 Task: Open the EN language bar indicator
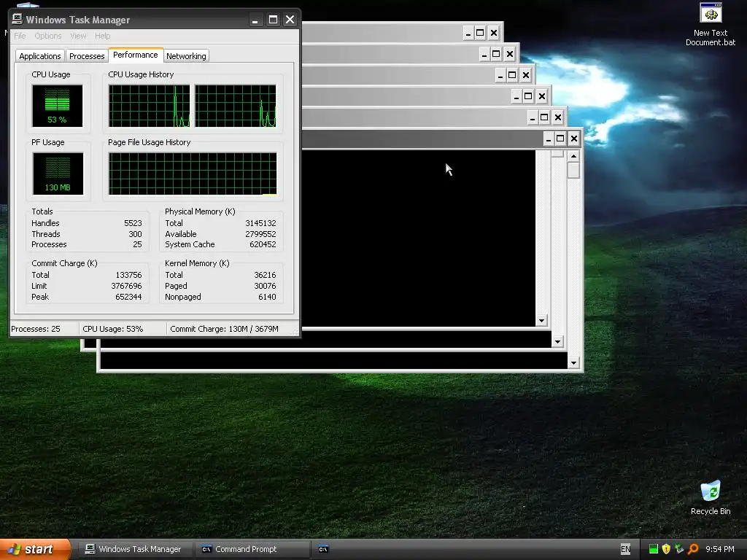[625, 549]
